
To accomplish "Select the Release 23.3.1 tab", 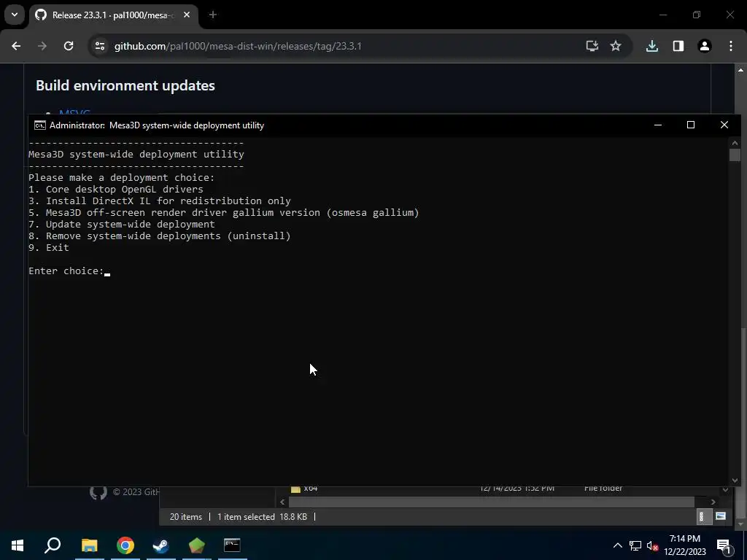I will tap(115, 15).
